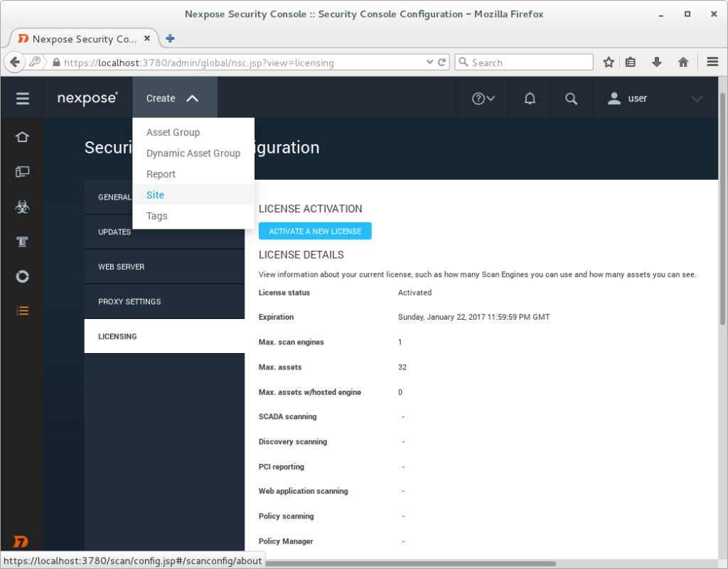Reload the page with Firefox's refresh button
This screenshot has height=569, width=728.
pyautogui.click(x=441, y=62)
